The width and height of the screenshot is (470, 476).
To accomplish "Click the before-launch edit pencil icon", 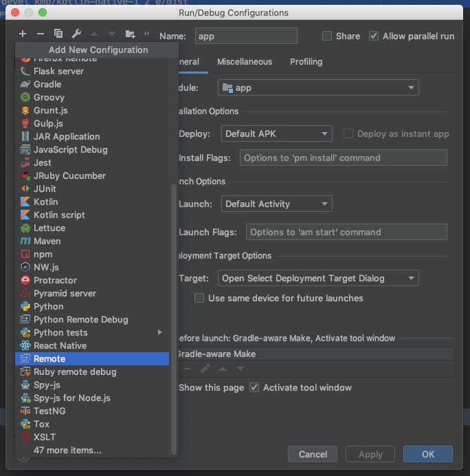I will click(x=205, y=369).
